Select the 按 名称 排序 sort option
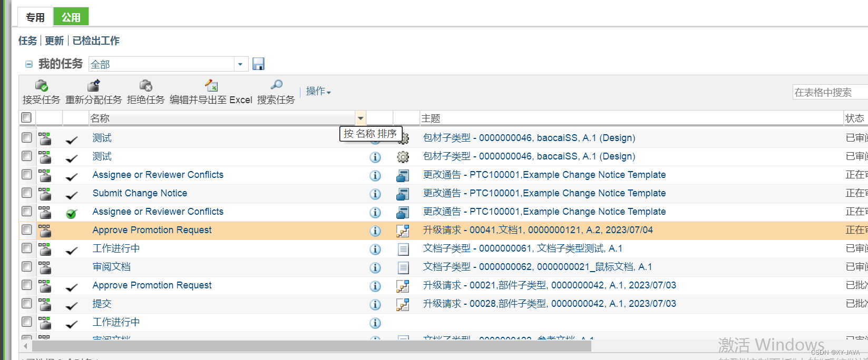The width and height of the screenshot is (868, 360). pos(370,134)
